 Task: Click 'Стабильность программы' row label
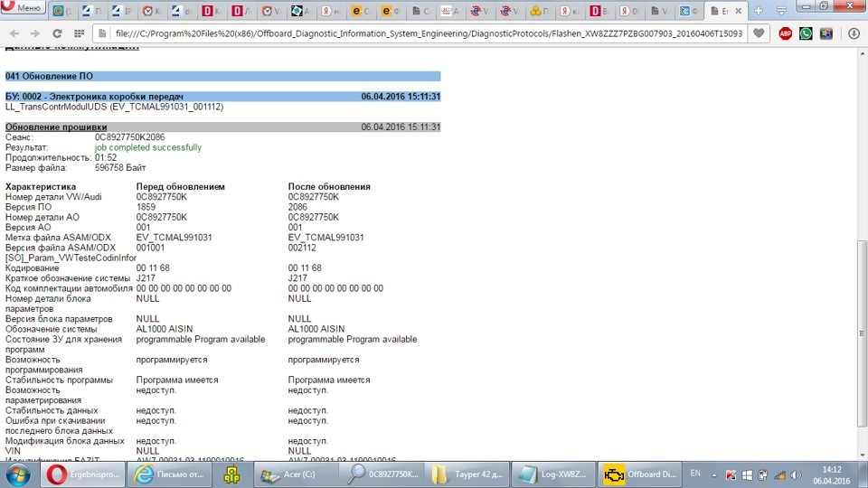click(59, 380)
